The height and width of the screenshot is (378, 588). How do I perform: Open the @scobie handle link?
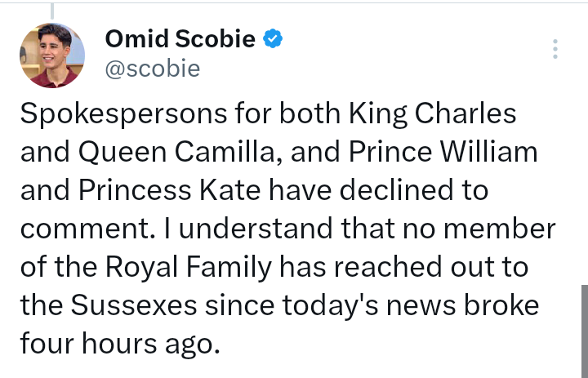(x=153, y=69)
